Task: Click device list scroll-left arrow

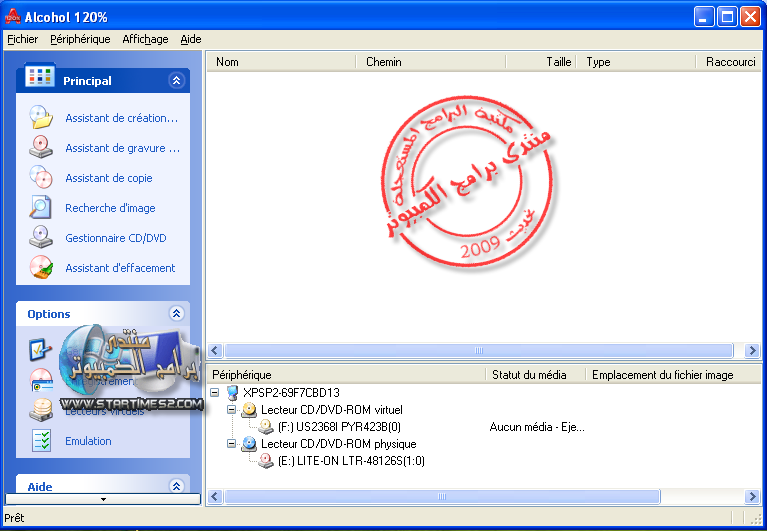Action: pyautogui.click(x=215, y=497)
